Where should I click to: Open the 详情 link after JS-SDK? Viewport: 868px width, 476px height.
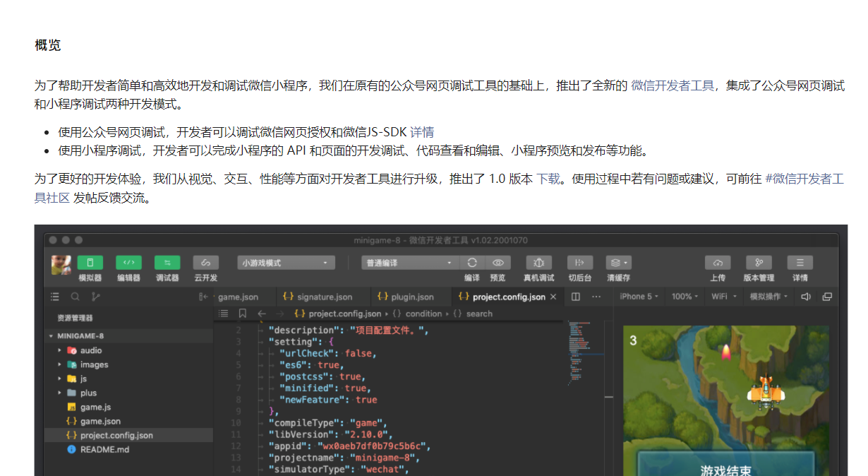tap(422, 132)
